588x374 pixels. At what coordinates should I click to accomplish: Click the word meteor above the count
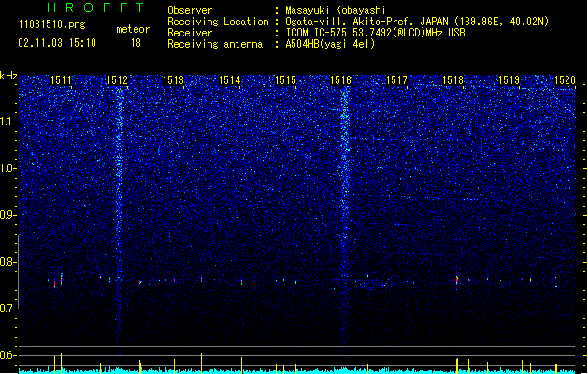[133, 29]
